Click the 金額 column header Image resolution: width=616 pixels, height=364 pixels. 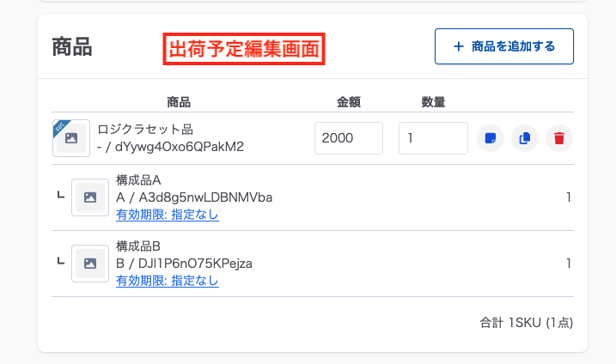click(x=348, y=102)
